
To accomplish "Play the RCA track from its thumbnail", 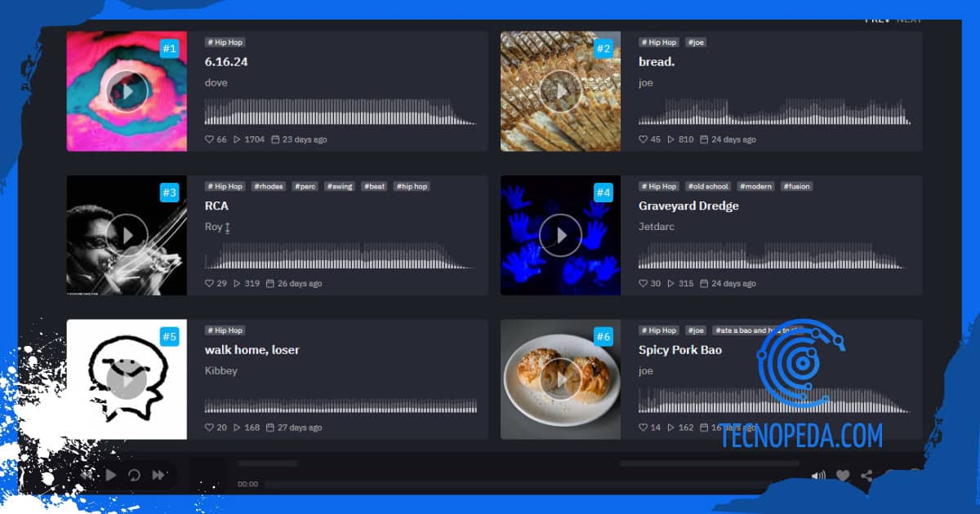I will click(x=127, y=235).
